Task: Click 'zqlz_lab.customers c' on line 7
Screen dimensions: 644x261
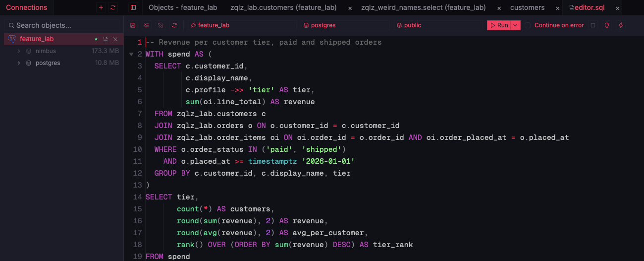Action: click(x=221, y=114)
